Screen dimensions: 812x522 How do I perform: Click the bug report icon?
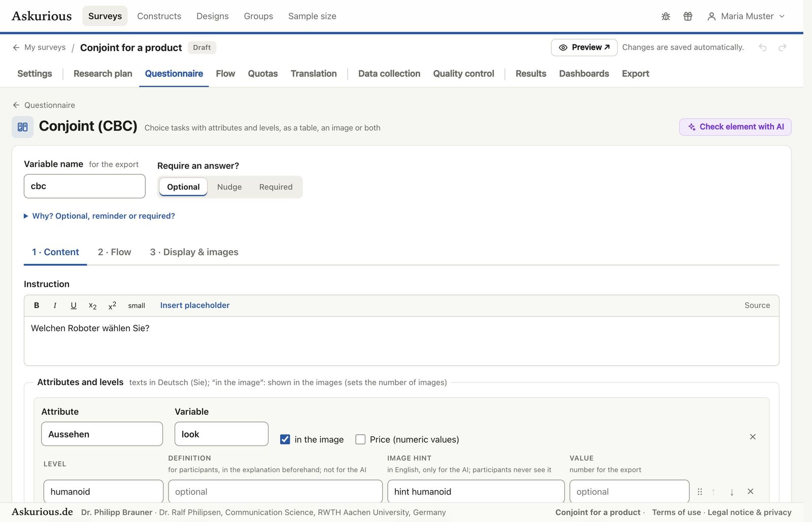666,16
